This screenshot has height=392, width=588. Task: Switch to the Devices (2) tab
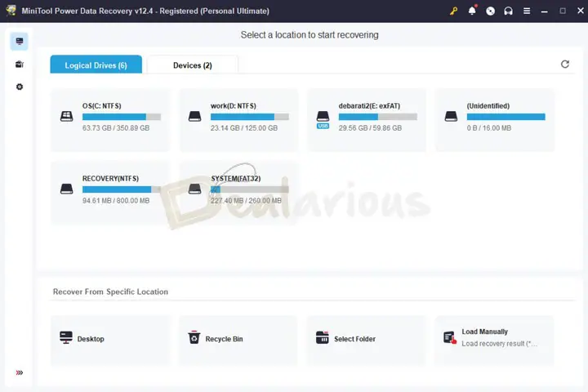[192, 65]
